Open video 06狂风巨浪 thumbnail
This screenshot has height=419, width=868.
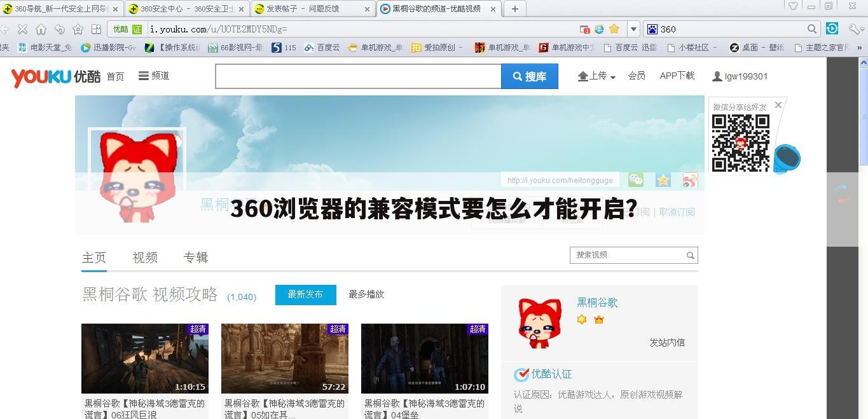pos(145,359)
